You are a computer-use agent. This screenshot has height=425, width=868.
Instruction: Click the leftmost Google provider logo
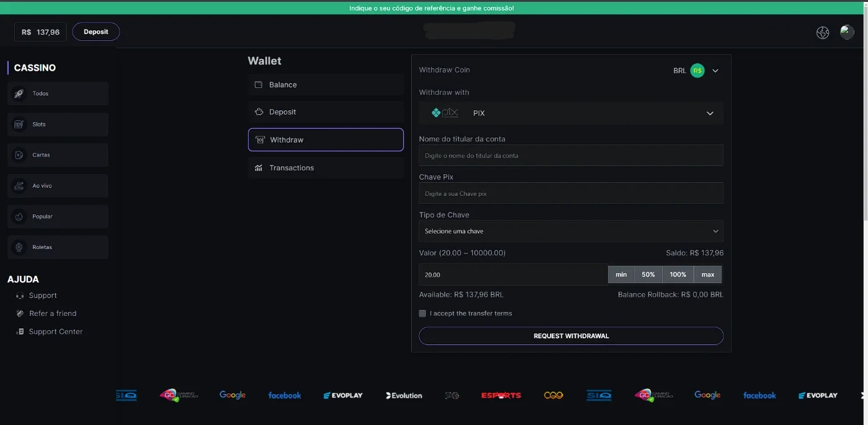coord(232,395)
